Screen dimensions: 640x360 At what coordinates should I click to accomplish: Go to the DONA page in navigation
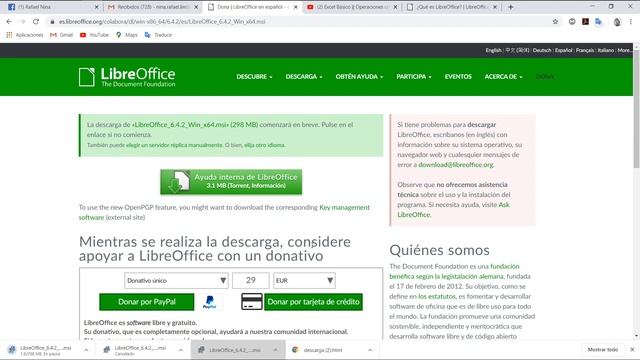544,77
